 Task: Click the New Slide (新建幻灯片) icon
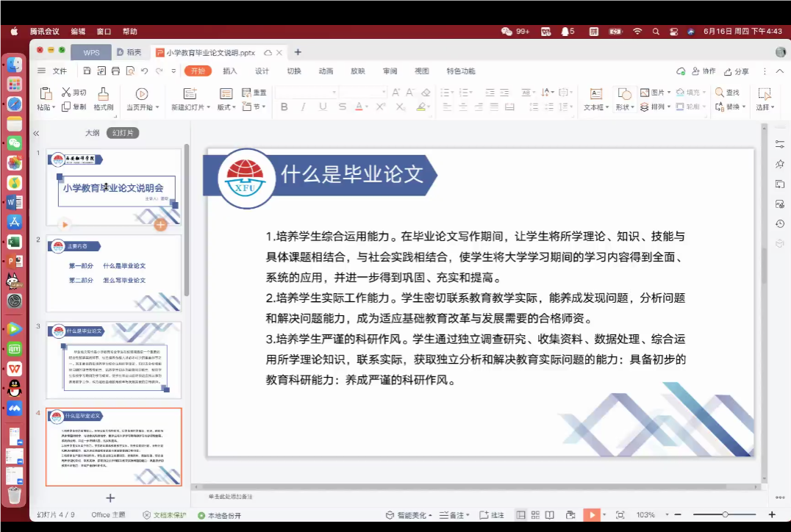(x=190, y=94)
